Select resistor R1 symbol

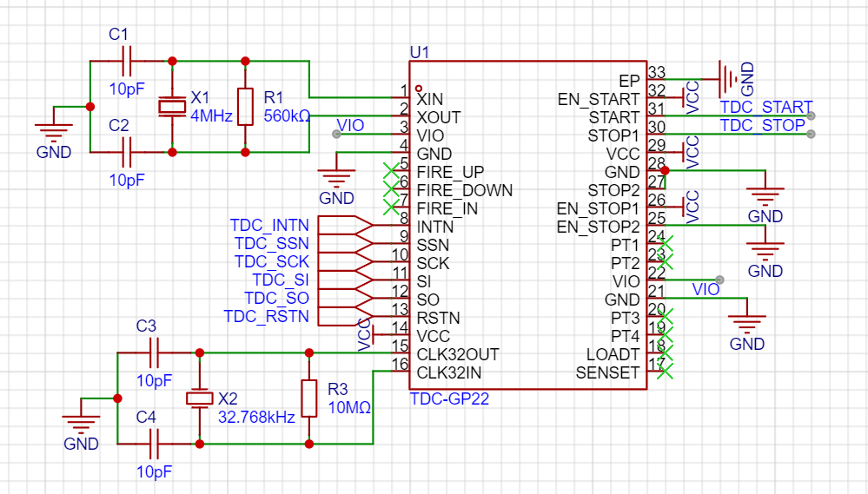click(x=245, y=106)
